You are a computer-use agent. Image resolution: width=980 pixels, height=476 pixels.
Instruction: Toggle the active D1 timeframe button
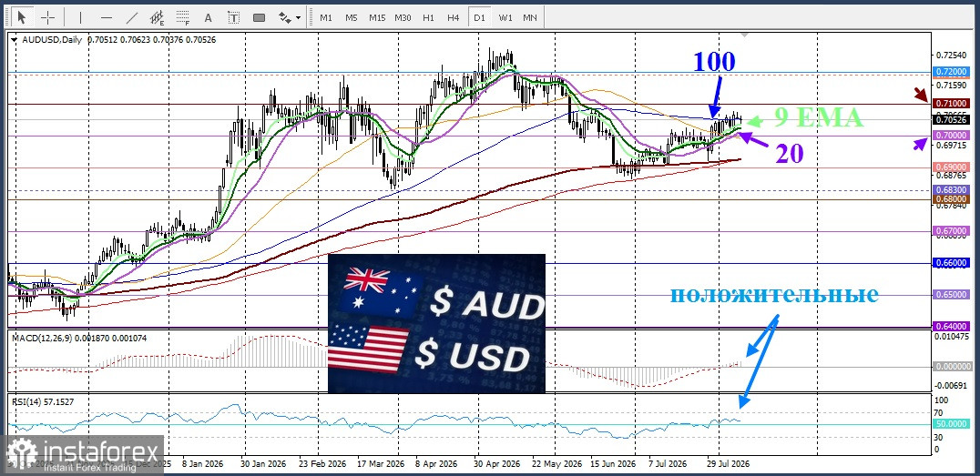pos(479,17)
